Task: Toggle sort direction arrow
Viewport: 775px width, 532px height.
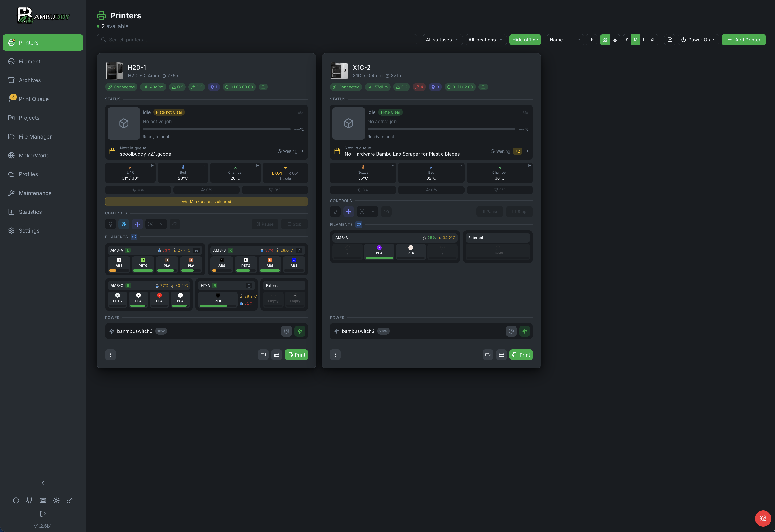Action: tap(591, 40)
